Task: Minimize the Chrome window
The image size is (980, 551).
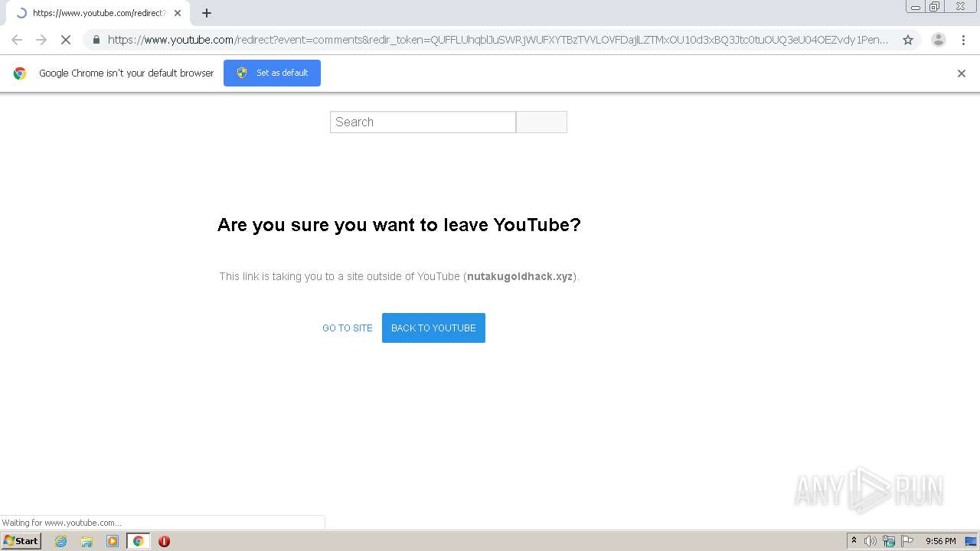Action: [x=916, y=7]
